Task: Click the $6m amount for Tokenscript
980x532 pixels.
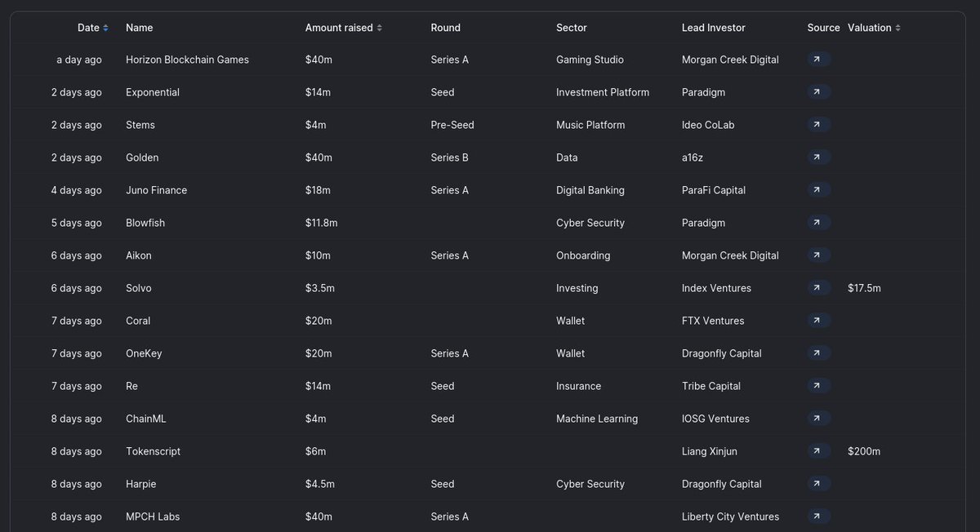Action: [x=315, y=451]
